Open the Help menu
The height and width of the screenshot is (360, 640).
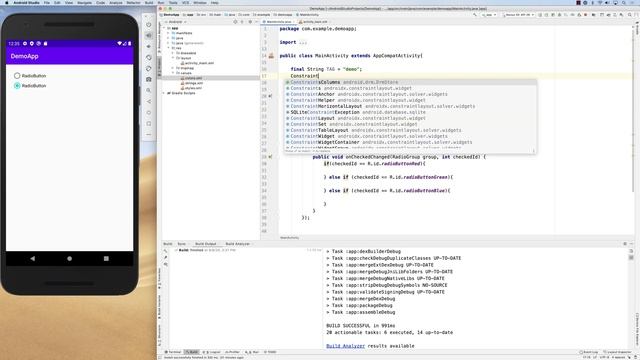coord(214,2)
